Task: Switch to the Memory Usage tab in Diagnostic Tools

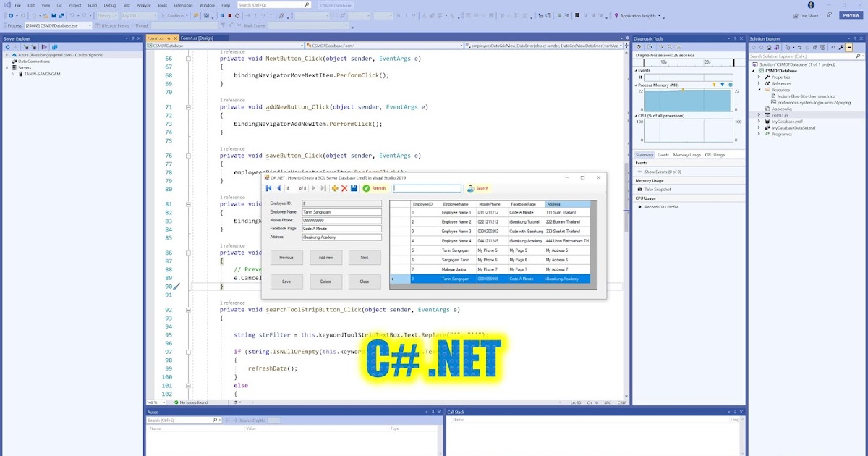Action: pos(687,155)
